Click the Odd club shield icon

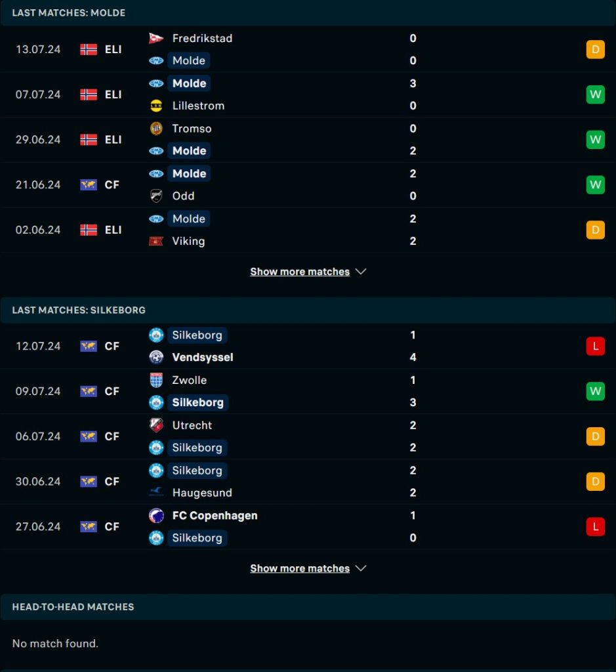click(156, 196)
